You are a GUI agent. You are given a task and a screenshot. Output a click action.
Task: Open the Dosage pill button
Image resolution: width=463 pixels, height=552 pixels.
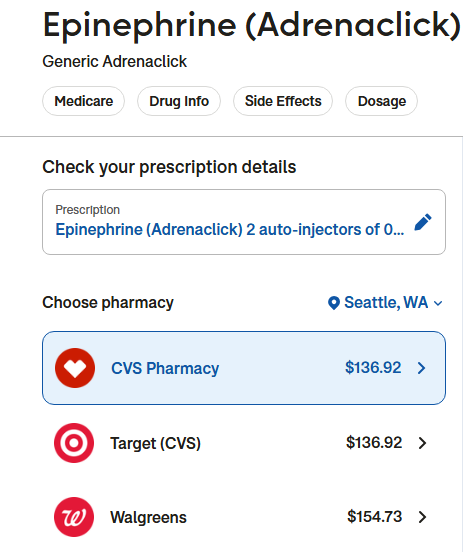[x=382, y=101]
